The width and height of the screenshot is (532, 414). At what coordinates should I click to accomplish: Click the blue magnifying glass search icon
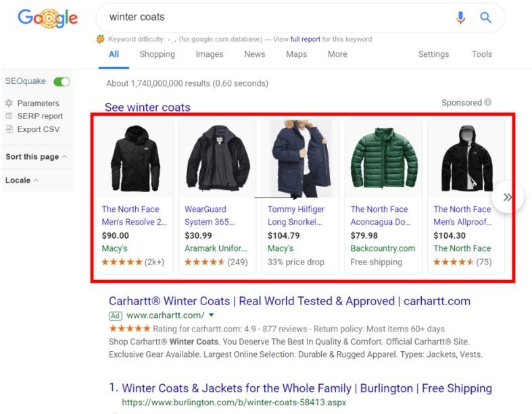point(485,18)
